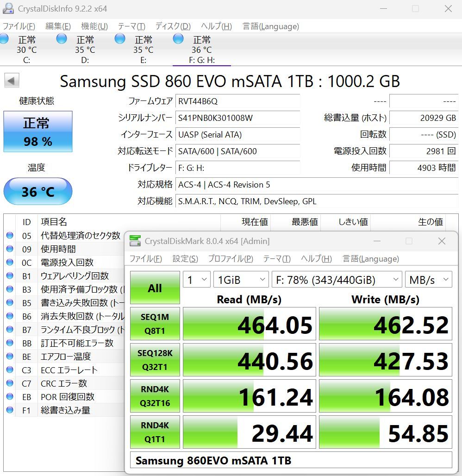The height and width of the screenshot is (476, 462).
Task: Expand the target drive dropdown F: 78%
Action: coord(336,280)
